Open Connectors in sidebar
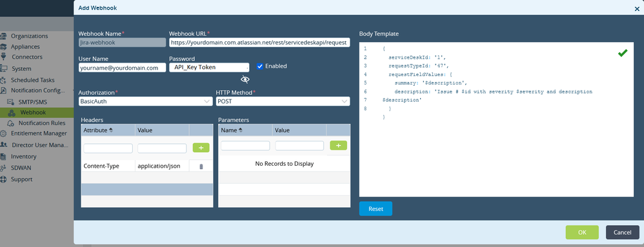Image resolution: width=644 pixels, height=247 pixels. [x=27, y=57]
